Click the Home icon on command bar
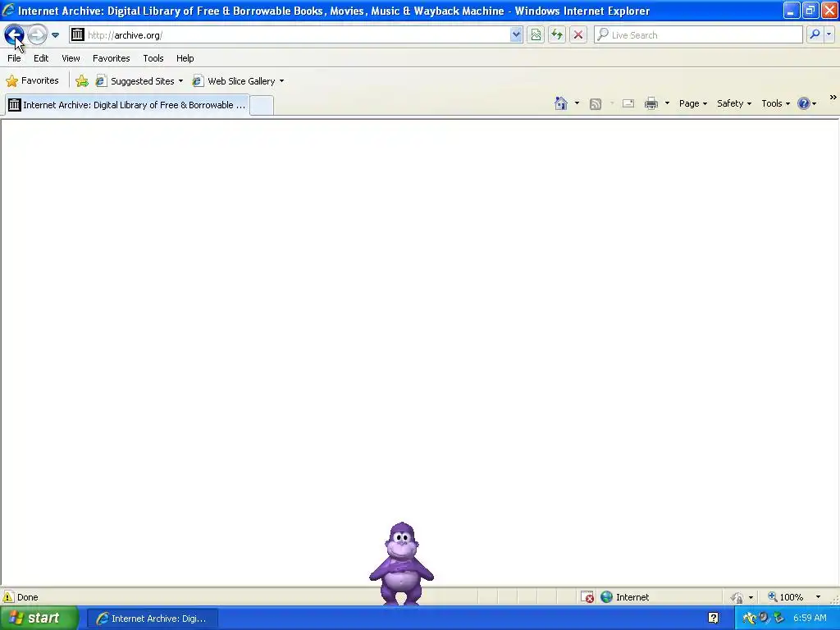Image resolution: width=840 pixels, height=630 pixels. tap(561, 103)
